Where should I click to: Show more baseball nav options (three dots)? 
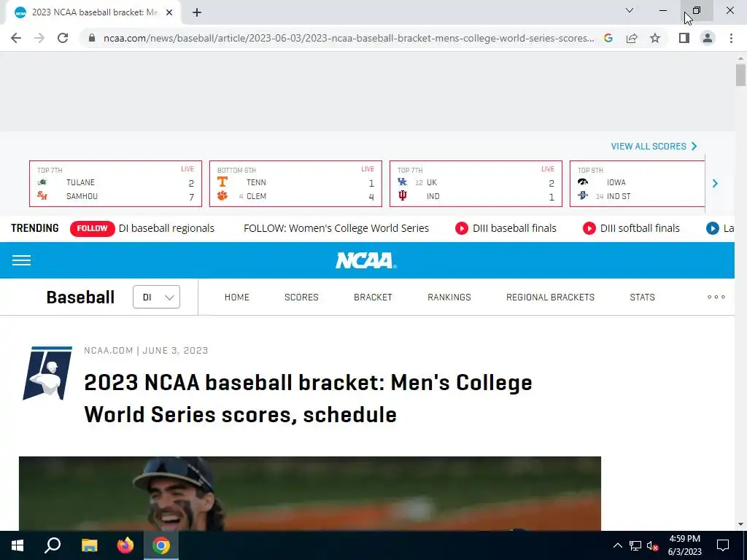click(x=716, y=297)
